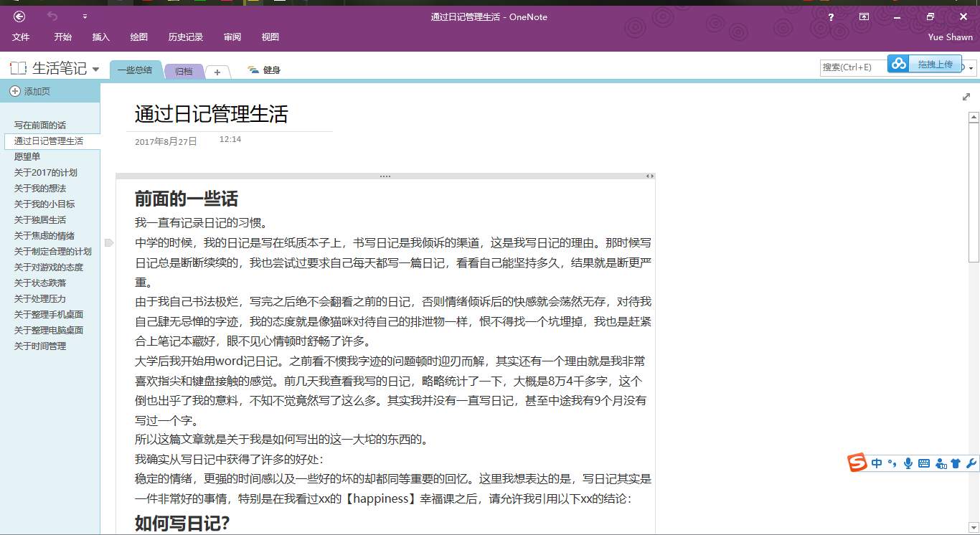This screenshot has width=980, height=535.
Task: Click the vertical scrollbar thumb
Action: point(974,192)
